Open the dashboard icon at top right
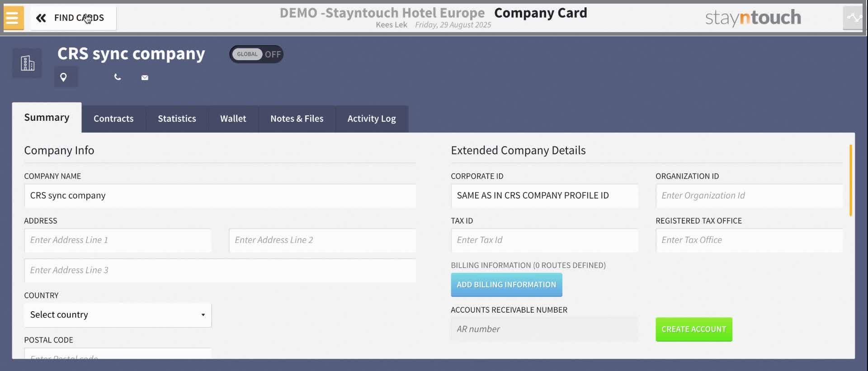 [854, 18]
